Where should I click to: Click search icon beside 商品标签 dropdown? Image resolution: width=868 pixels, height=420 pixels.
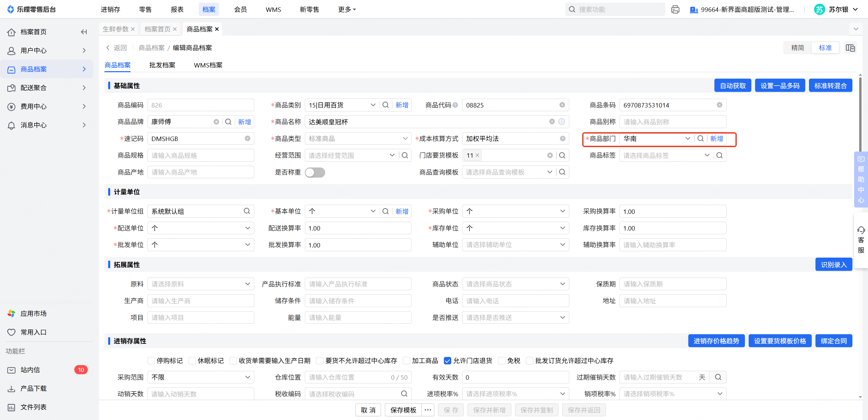pyautogui.click(x=719, y=155)
